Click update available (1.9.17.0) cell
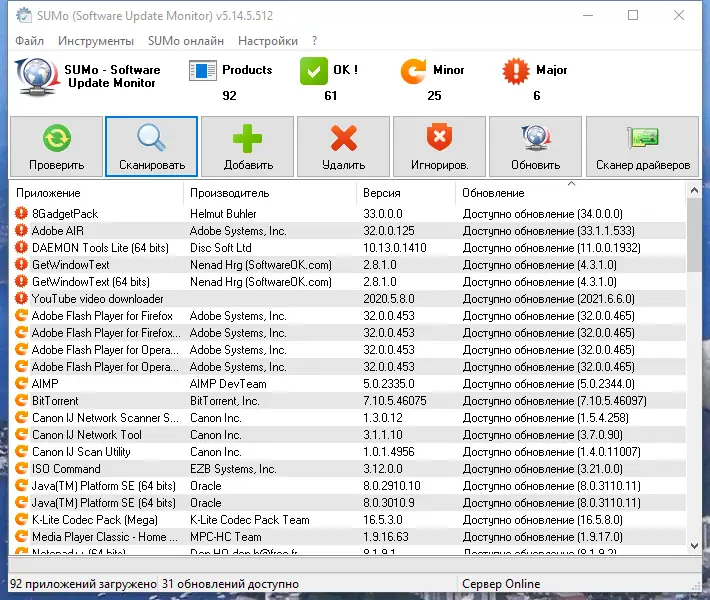This screenshot has height=600, width=710. [x=542, y=537]
